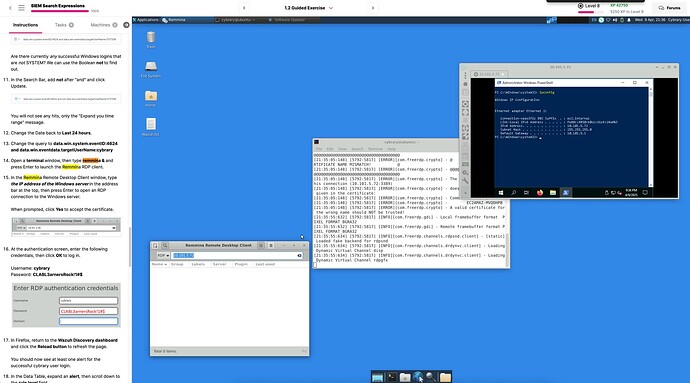The height and width of the screenshot is (383, 690).
Task: Click the new connection profile icon in Remmina
Action: click(155, 245)
